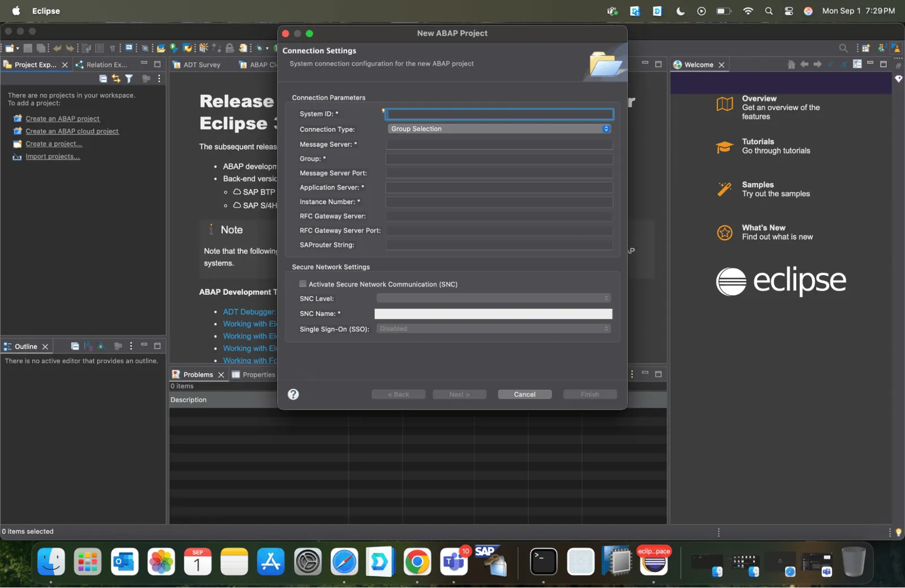Minimize the Project Explorer panel

coord(144,63)
